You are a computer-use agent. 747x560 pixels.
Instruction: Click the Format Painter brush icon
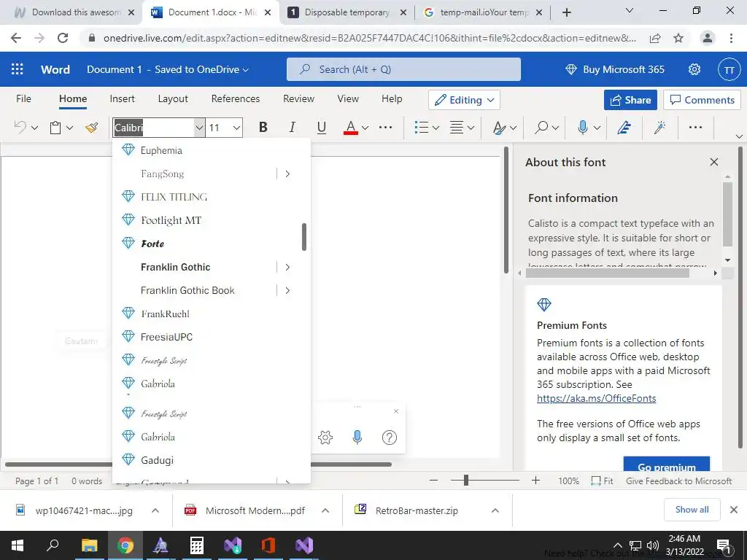click(91, 127)
